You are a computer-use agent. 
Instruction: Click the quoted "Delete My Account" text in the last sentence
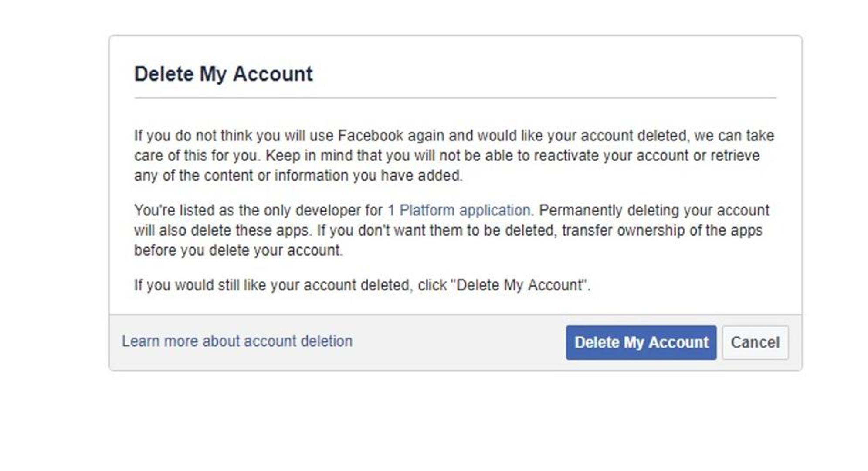(x=520, y=285)
